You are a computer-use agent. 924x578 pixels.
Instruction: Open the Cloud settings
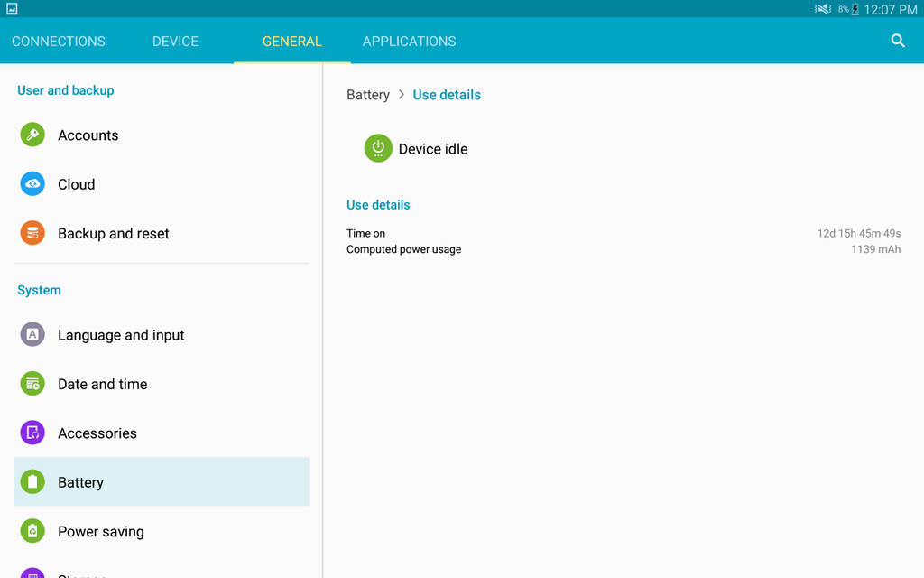(x=162, y=184)
